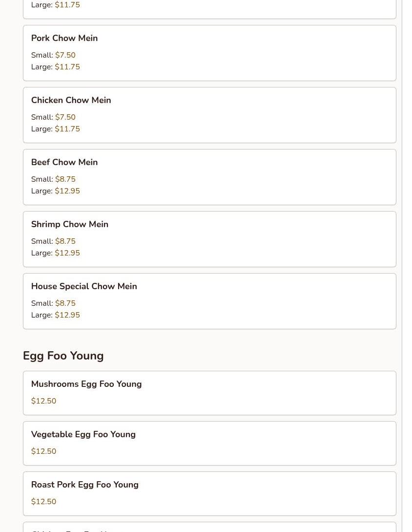Click large House Special Chow Mein price
The width and height of the screenshot is (412, 532).
coord(67,315)
